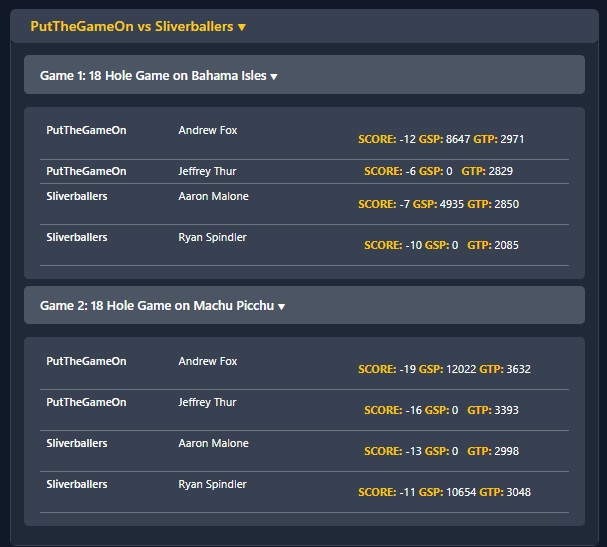Click the score line showing GTP 2085
Screen dimensions: 607x547
441,245
